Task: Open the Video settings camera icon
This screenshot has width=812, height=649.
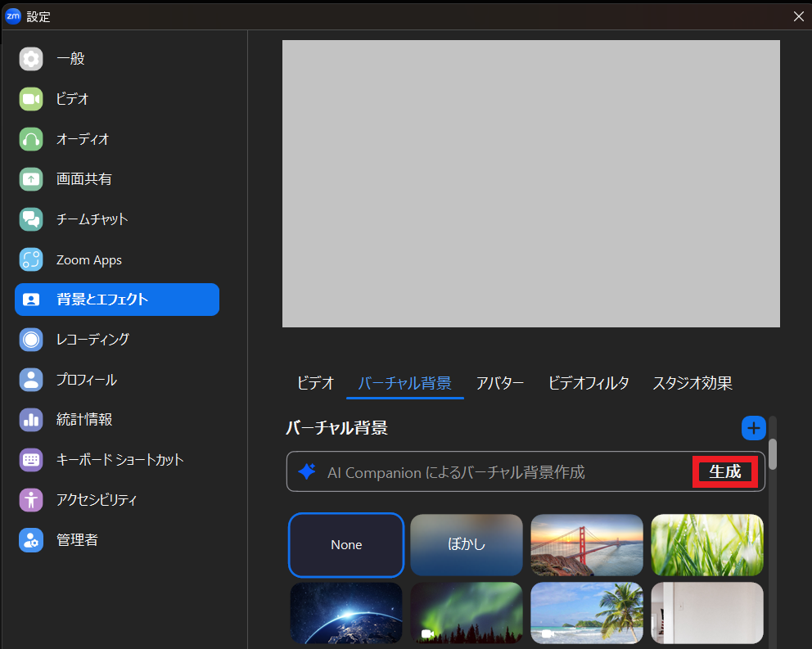Action: click(31, 99)
